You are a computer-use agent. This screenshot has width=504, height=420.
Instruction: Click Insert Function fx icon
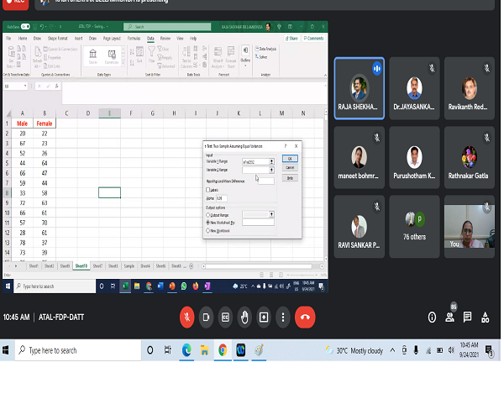tap(56, 87)
